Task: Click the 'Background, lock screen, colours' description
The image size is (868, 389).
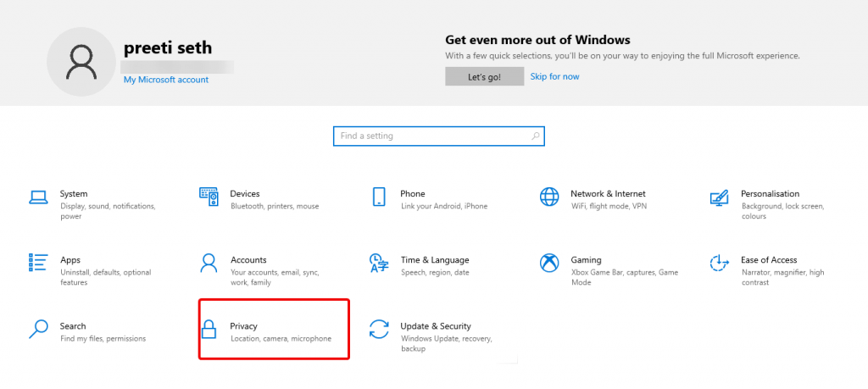Action: [782, 211]
